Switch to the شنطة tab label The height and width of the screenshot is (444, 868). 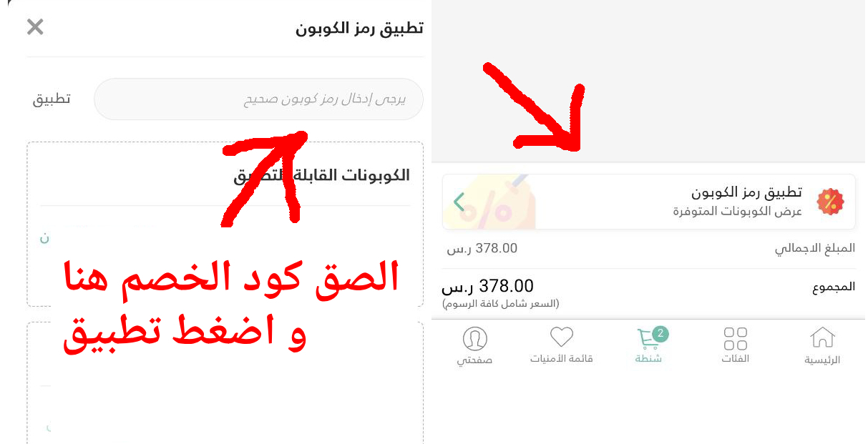coord(648,359)
